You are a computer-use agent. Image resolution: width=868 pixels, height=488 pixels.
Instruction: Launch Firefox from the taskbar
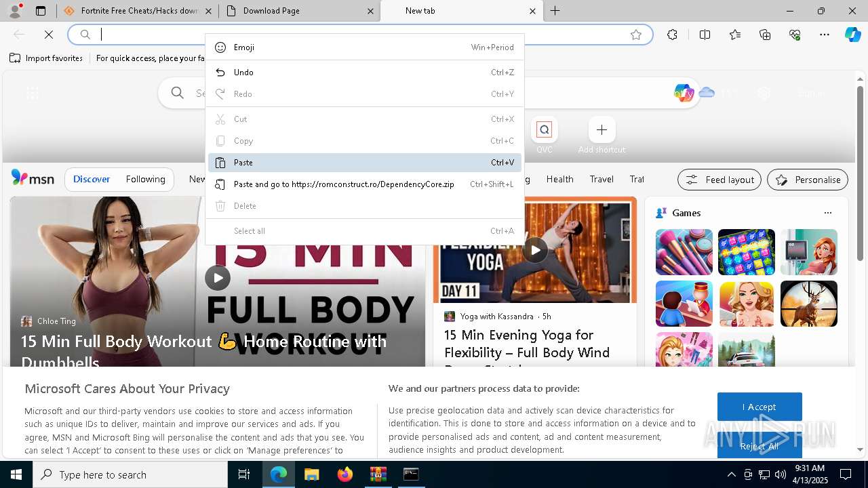coord(344,474)
